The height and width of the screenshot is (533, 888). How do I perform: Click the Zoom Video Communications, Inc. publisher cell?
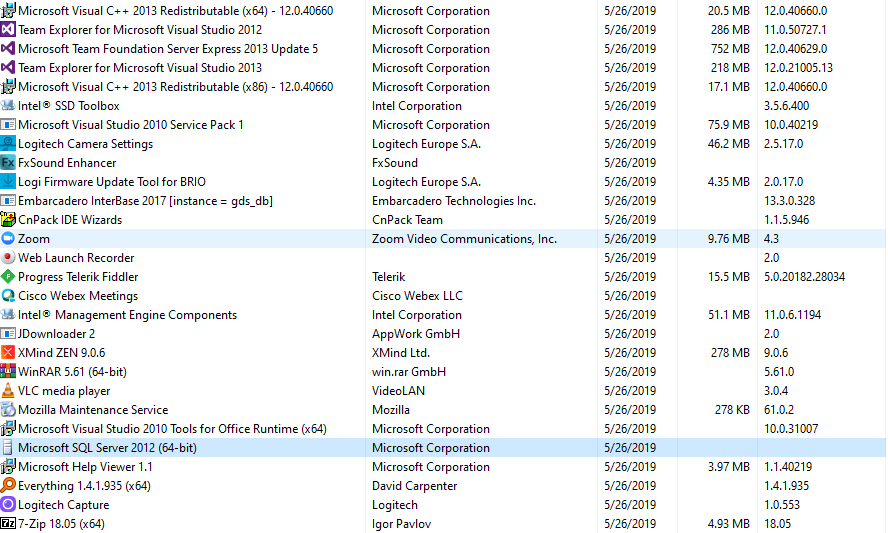click(x=464, y=239)
